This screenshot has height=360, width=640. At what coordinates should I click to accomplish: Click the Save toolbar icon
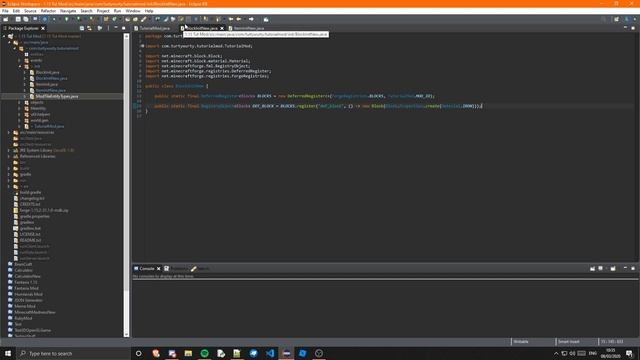point(18,19)
